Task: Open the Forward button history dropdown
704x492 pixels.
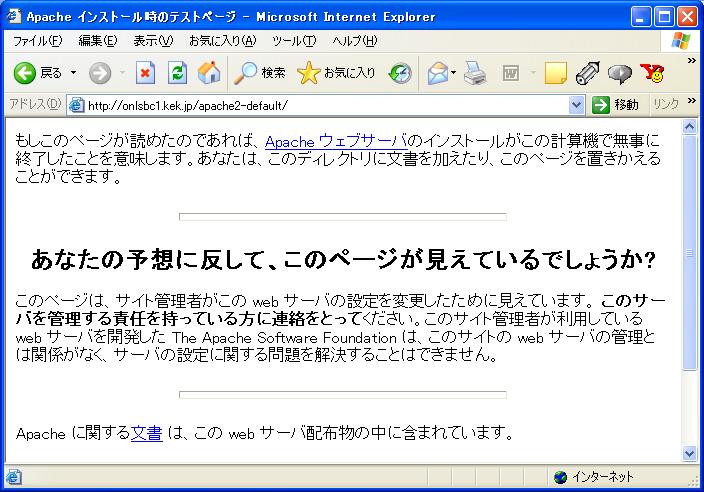Action: pyautogui.click(x=122, y=73)
